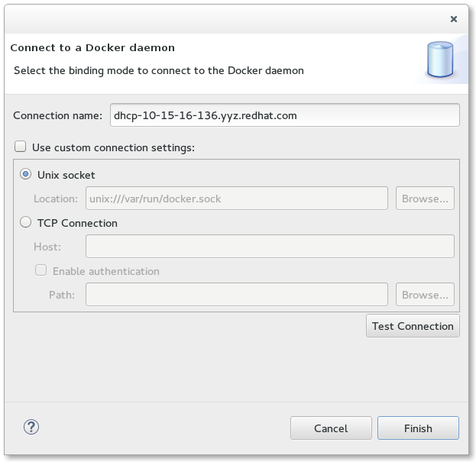Click the Connection name text field
476x462 pixels.
click(x=285, y=115)
